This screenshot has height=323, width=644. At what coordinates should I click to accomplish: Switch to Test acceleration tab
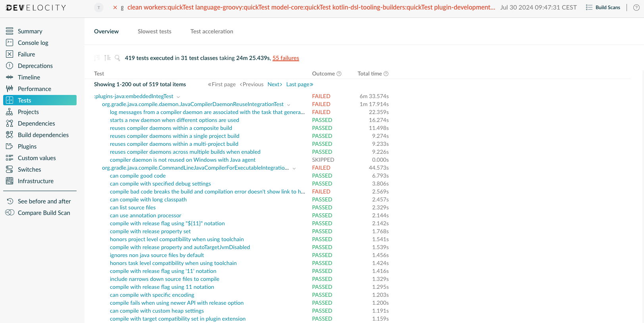211,31
